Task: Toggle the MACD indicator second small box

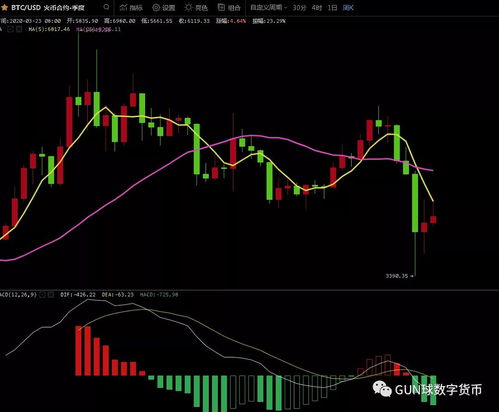Action: [51, 295]
